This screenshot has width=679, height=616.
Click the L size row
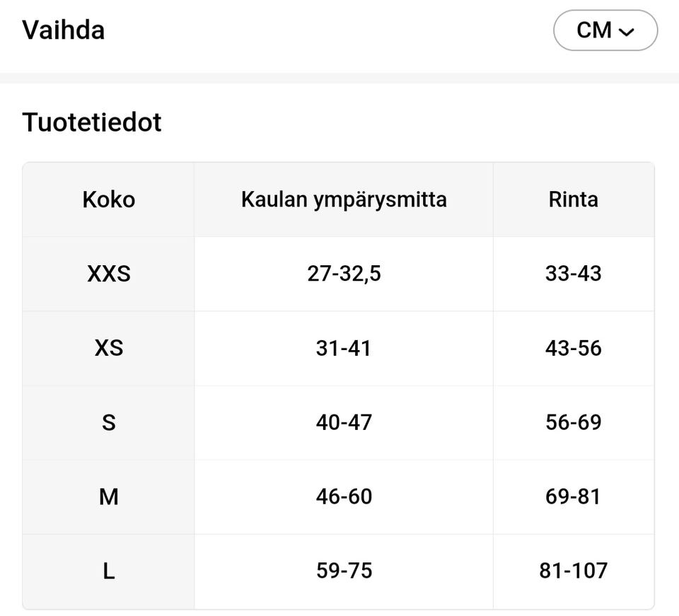(x=108, y=570)
